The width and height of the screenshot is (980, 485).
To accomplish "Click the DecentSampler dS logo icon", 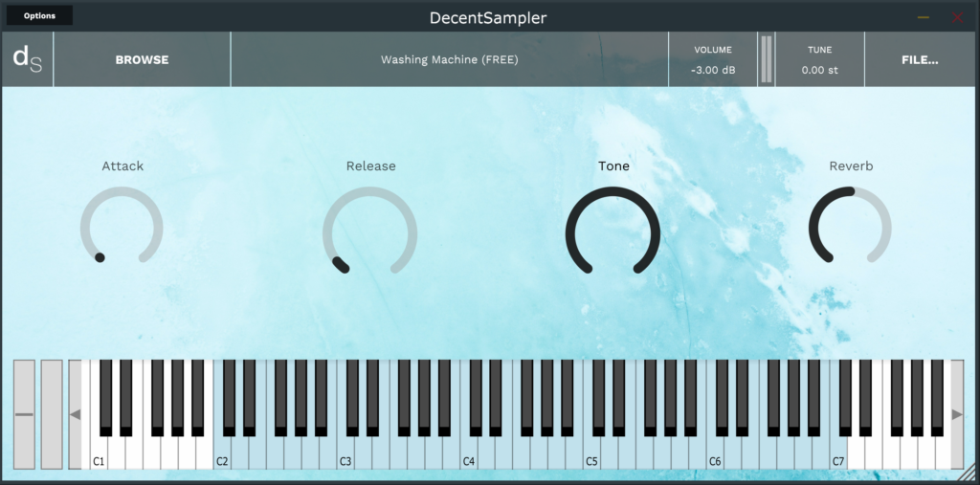I will (x=28, y=59).
